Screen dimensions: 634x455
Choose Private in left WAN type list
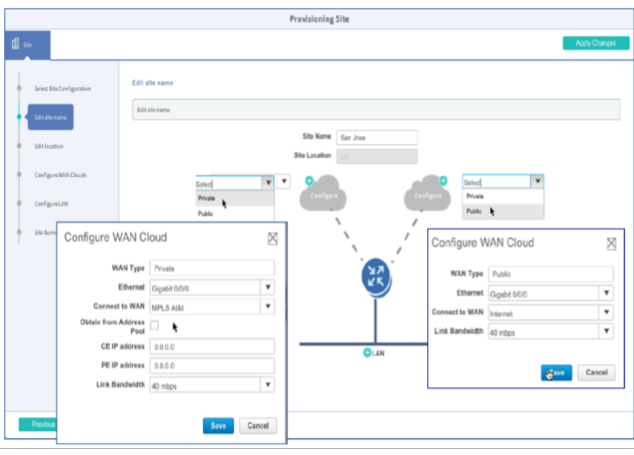click(206, 198)
